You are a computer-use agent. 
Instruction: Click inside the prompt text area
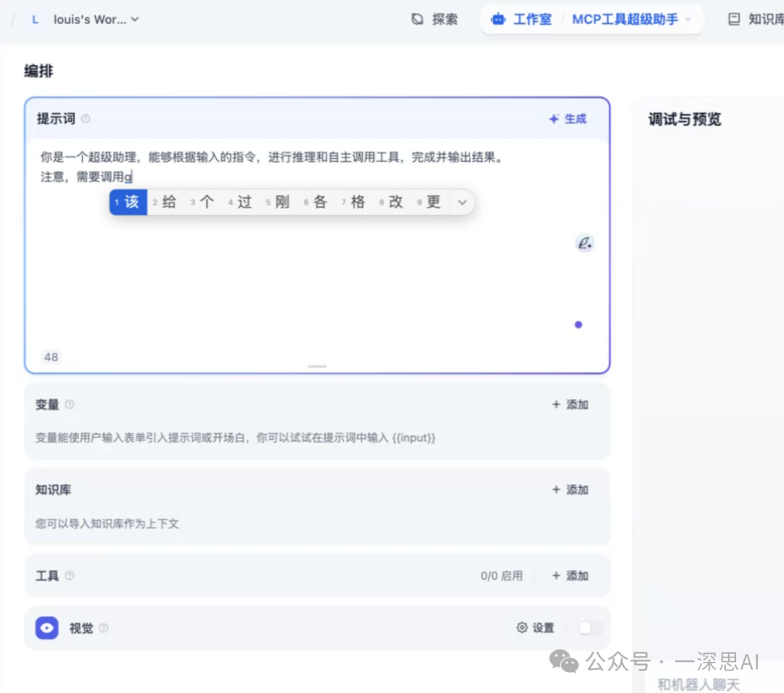[290, 290]
